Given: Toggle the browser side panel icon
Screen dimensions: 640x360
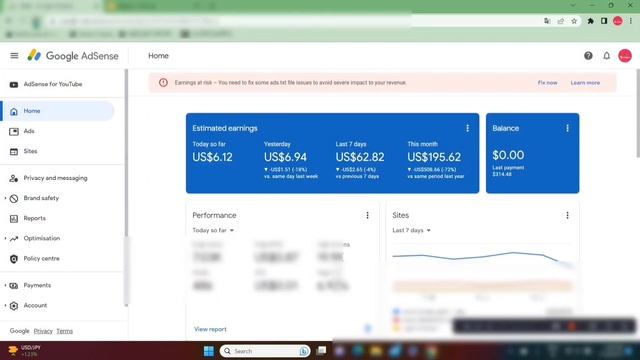Looking at the screenshot, I should click(x=604, y=21).
